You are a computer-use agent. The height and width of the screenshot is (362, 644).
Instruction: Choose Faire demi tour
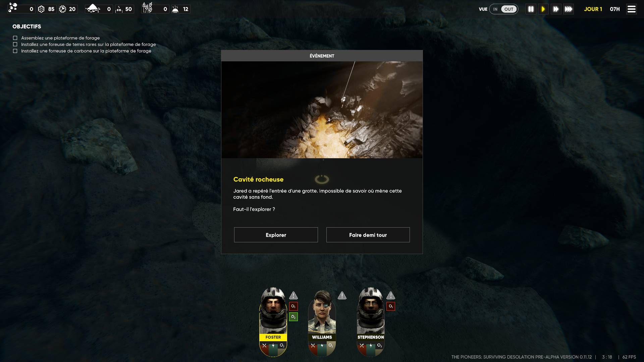coord(368,235)
